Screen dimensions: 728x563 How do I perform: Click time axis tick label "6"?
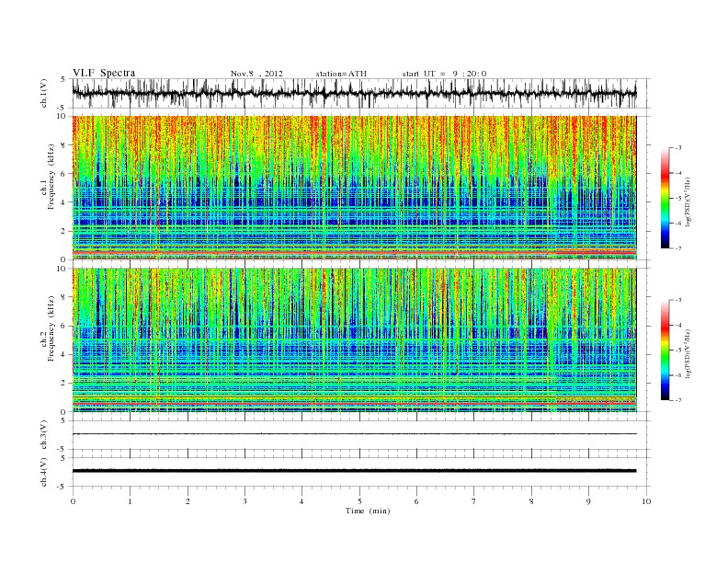[x=416, y=501]
